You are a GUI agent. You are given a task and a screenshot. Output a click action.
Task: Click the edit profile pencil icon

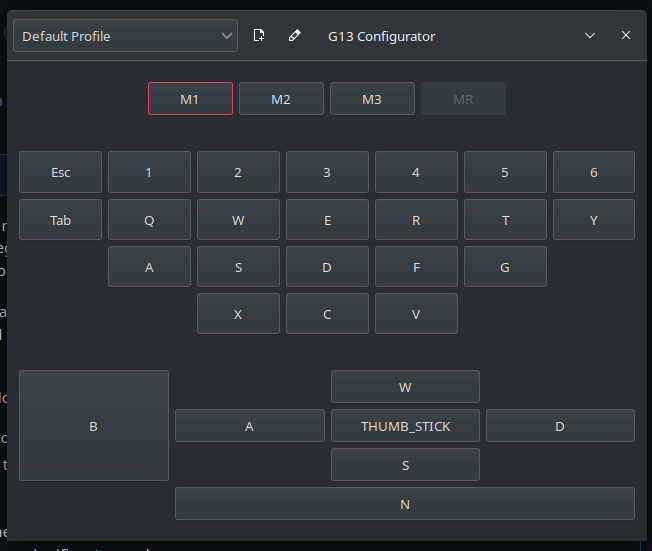point(294,35)
